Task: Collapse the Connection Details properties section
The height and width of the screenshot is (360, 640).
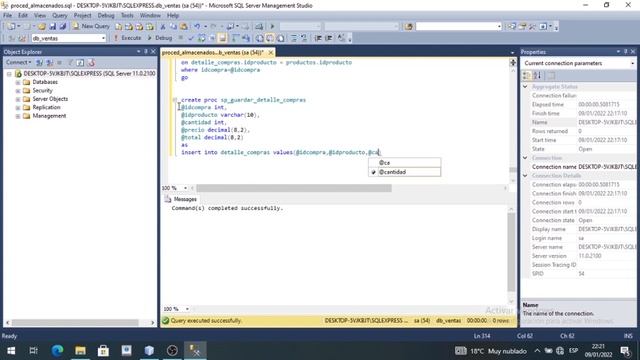Action: pyautogui.click(x=525, y=176)
